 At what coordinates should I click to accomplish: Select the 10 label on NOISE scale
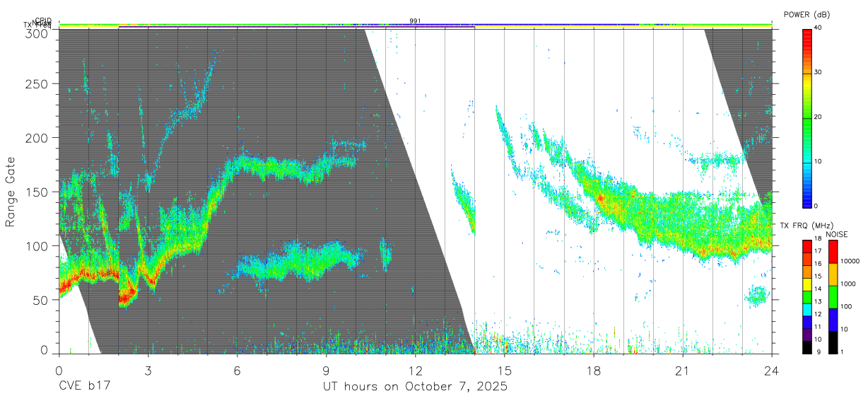coord(844,330)
